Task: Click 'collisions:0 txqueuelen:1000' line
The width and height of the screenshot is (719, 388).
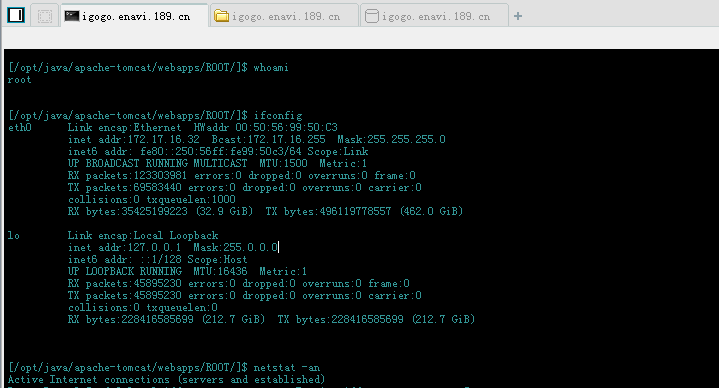Action: (x=152, y=200)
